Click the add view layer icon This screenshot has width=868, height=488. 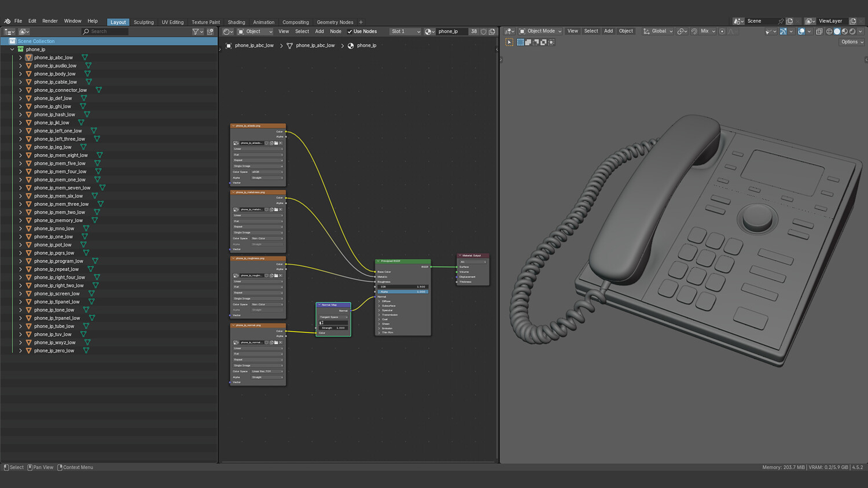[x=852, y=21]
